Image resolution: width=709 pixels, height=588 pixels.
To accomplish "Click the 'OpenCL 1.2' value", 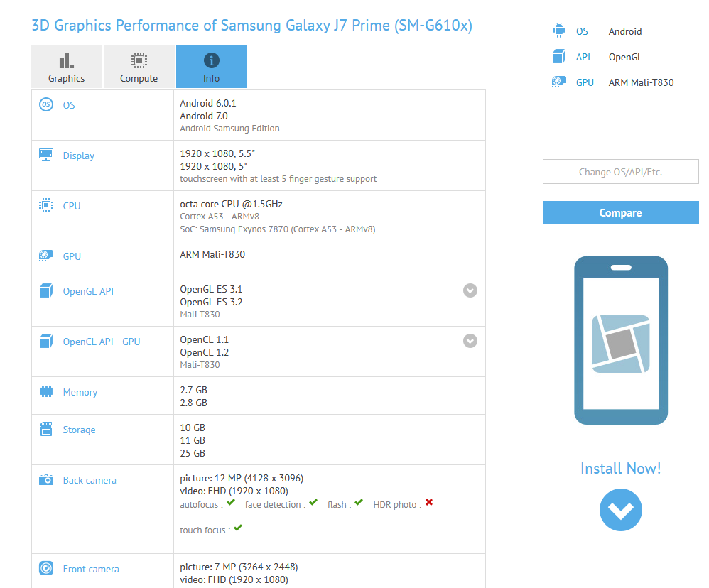I will [205, 352].
